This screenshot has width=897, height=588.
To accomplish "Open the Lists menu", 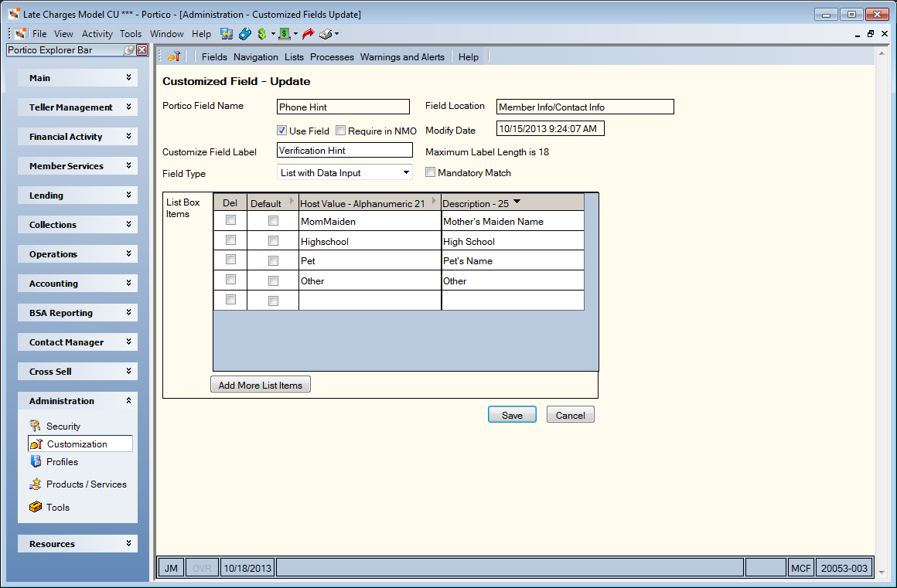I will 294,56.
